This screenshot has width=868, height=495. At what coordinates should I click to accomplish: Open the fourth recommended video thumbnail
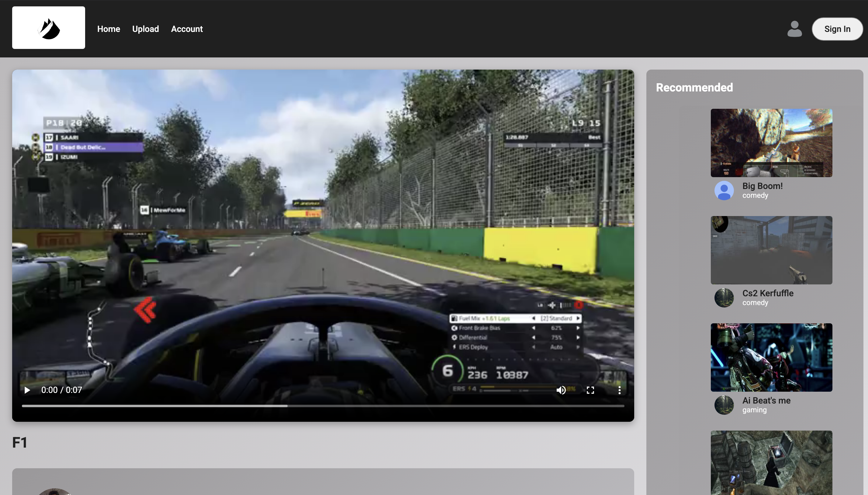tap(771, 463)
